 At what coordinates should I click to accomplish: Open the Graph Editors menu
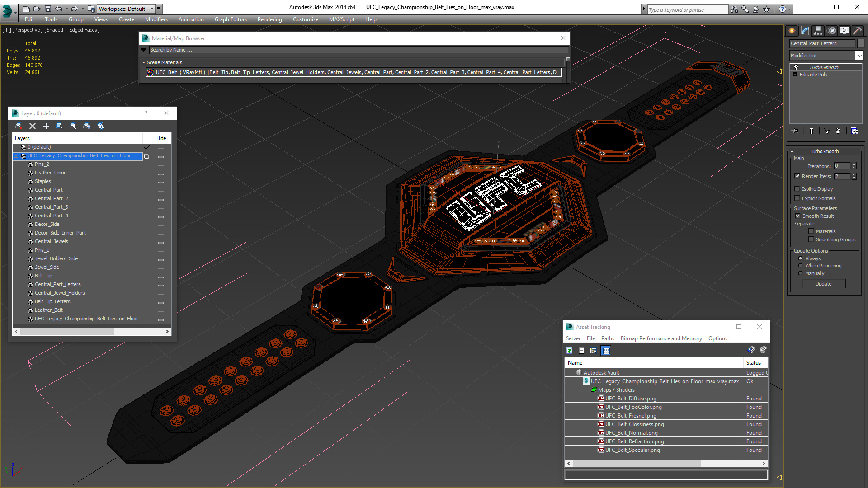231,19
